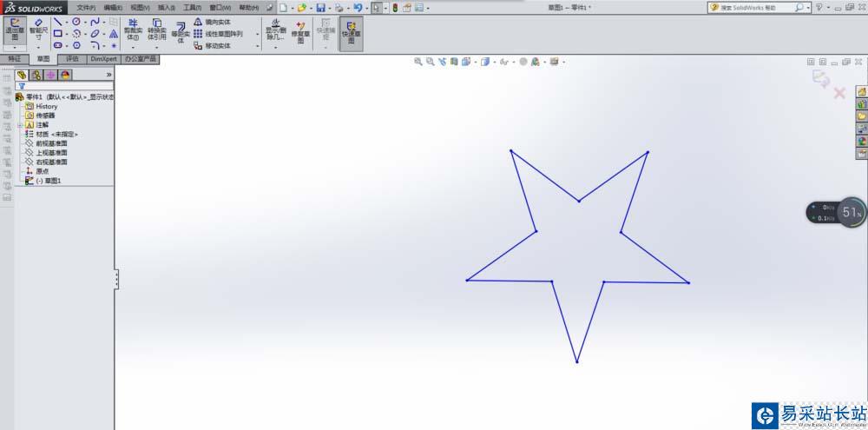Open the DisplayManager tab
Image resolution: width=868 pixels, height=430 pixels.
click(65, 75)
